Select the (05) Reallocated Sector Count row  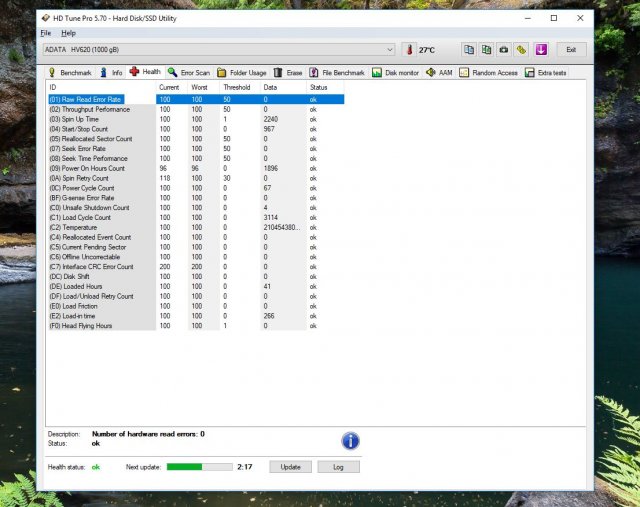coord(196,139)
